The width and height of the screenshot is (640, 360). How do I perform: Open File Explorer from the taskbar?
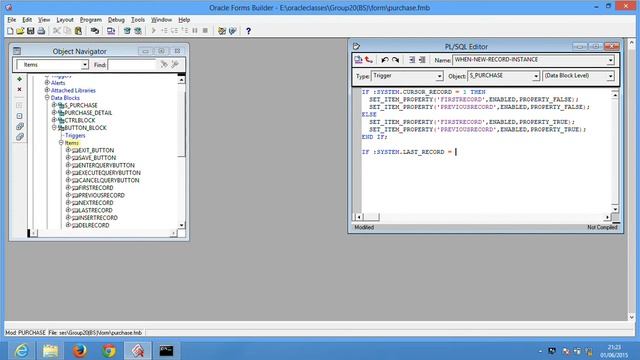click(50, 351)
